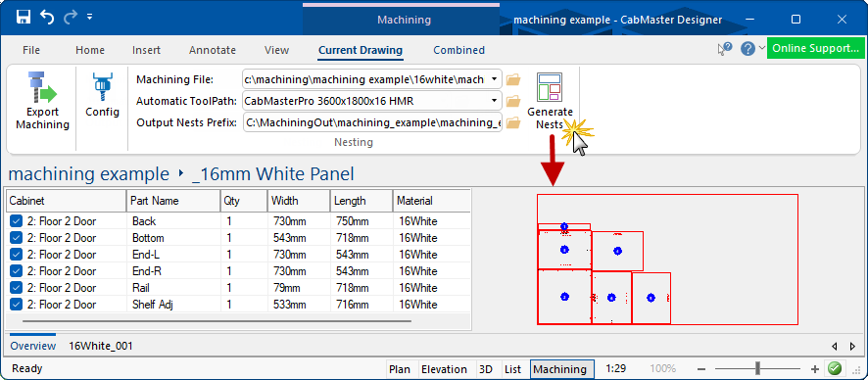Viewport: 868px width, 380px height.
Task: Open the View ribbon tab
Action: tap(277, 50)
